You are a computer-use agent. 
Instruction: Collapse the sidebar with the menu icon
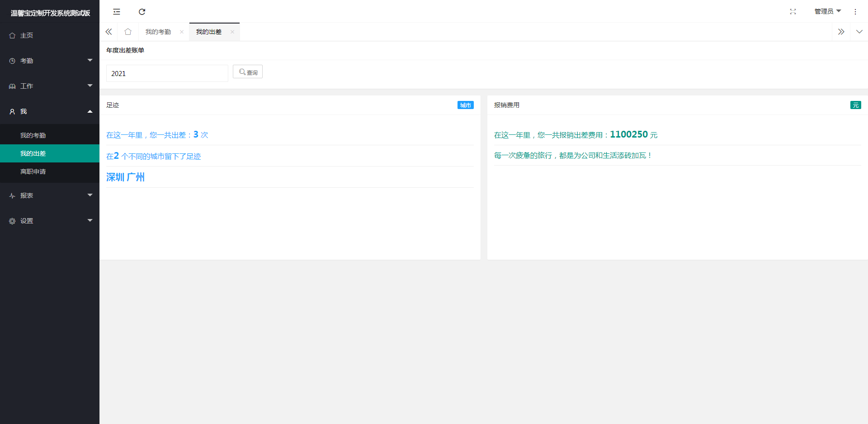117,12
